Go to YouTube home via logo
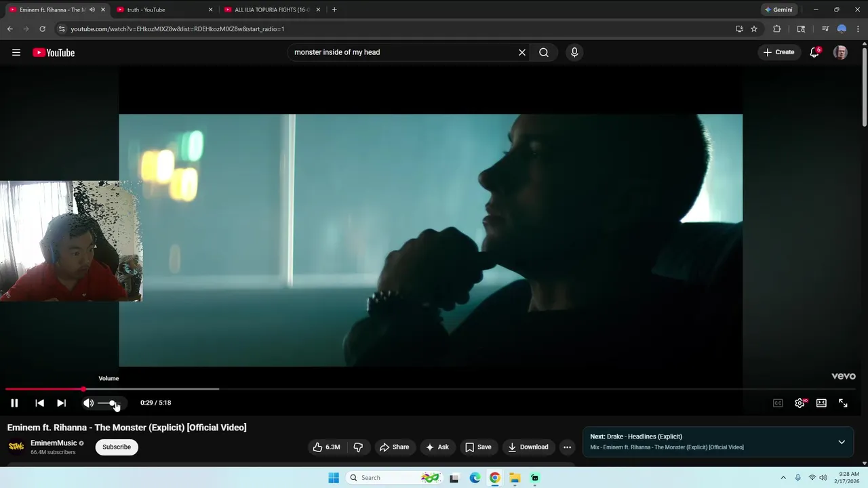Image resolution: width=868 pixels, height=488 pixels. point(54,52)
